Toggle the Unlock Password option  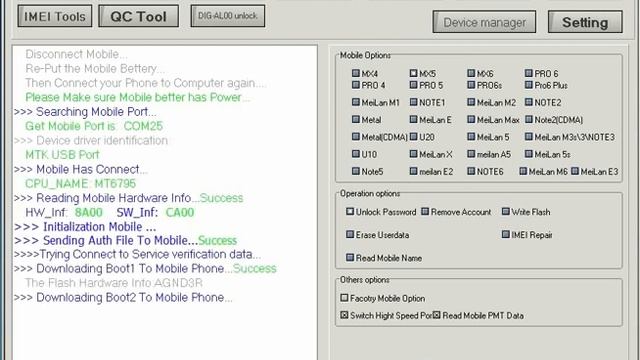350,211
